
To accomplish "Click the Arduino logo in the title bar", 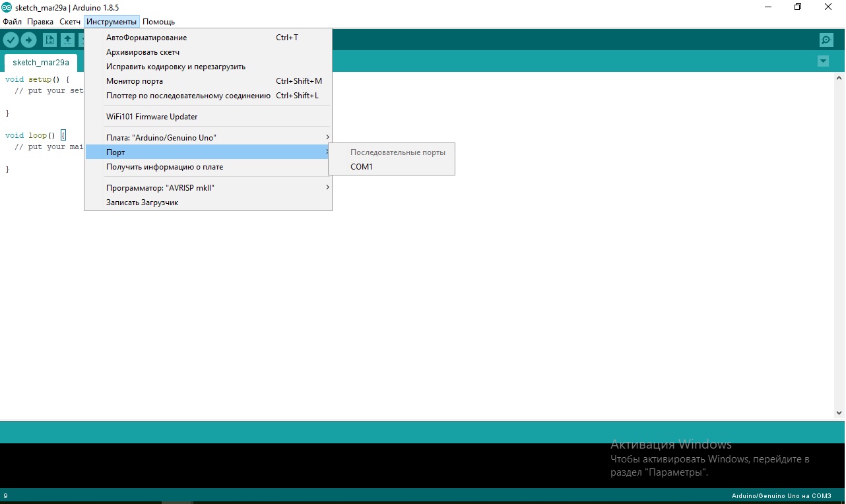I will 7,7.
